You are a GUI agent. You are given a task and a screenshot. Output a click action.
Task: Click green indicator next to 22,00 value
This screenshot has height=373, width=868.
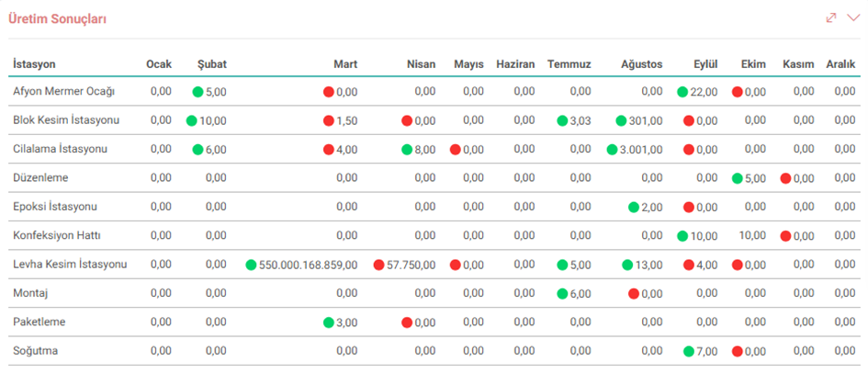[682, 92]
